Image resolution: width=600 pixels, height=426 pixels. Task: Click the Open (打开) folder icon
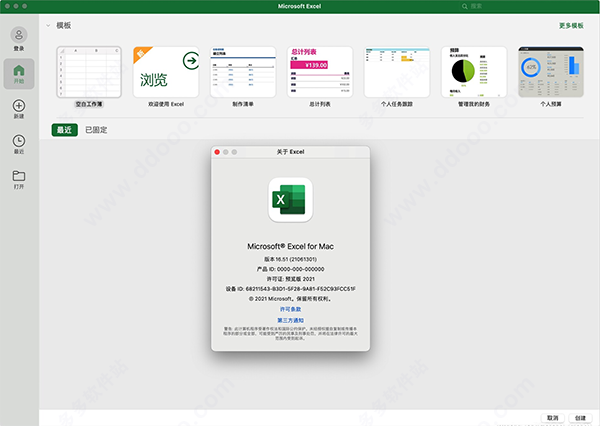(19, 176)
